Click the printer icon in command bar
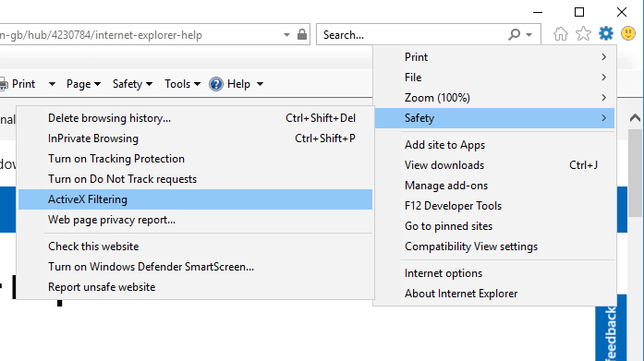Image resolution: width=644 pixels, height=361 pixels. (4, 85)
